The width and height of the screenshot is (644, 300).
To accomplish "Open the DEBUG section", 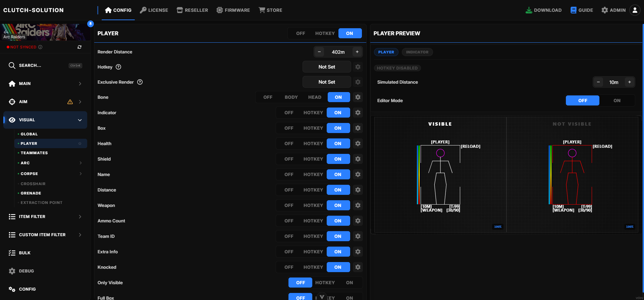I will (x=45, y=271).
